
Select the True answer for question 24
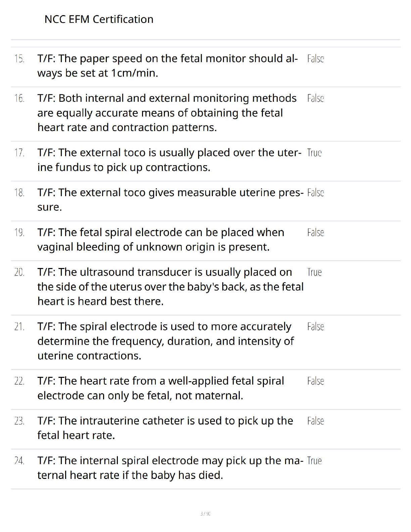[314, 460]
